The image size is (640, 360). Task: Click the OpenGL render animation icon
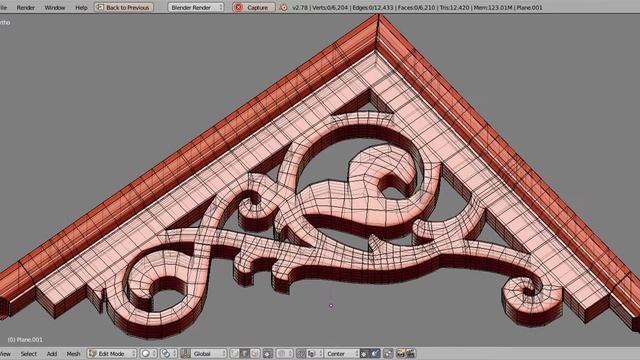coord(410,353)
